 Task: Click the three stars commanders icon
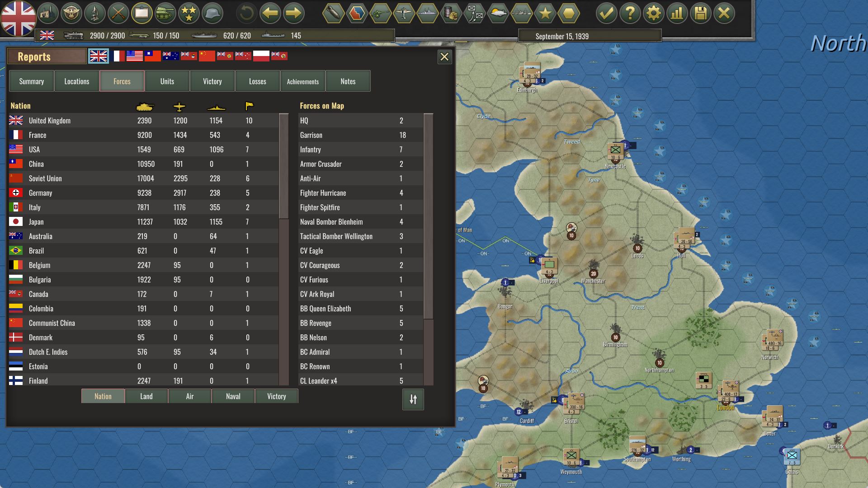189,14
